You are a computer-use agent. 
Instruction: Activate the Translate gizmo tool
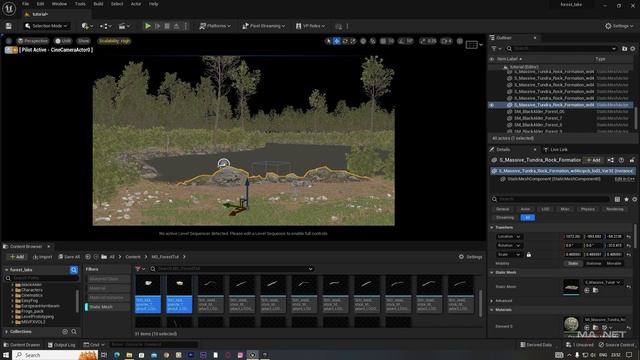click(x=336, y=41)
